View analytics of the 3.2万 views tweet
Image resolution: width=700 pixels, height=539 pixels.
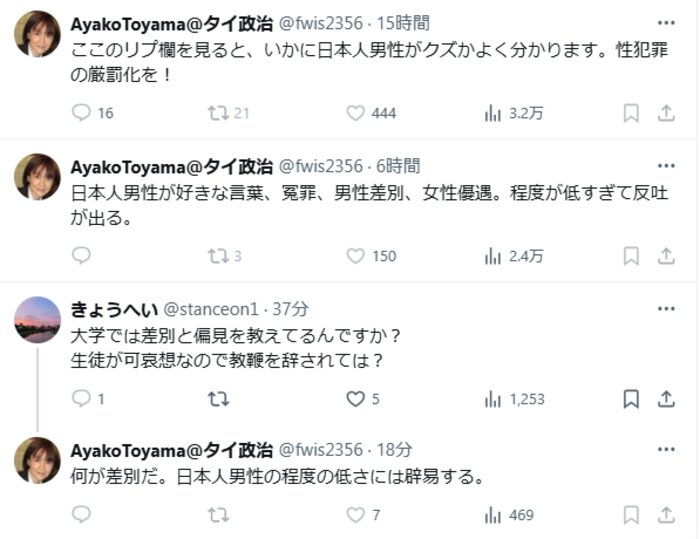pos(493,113)
